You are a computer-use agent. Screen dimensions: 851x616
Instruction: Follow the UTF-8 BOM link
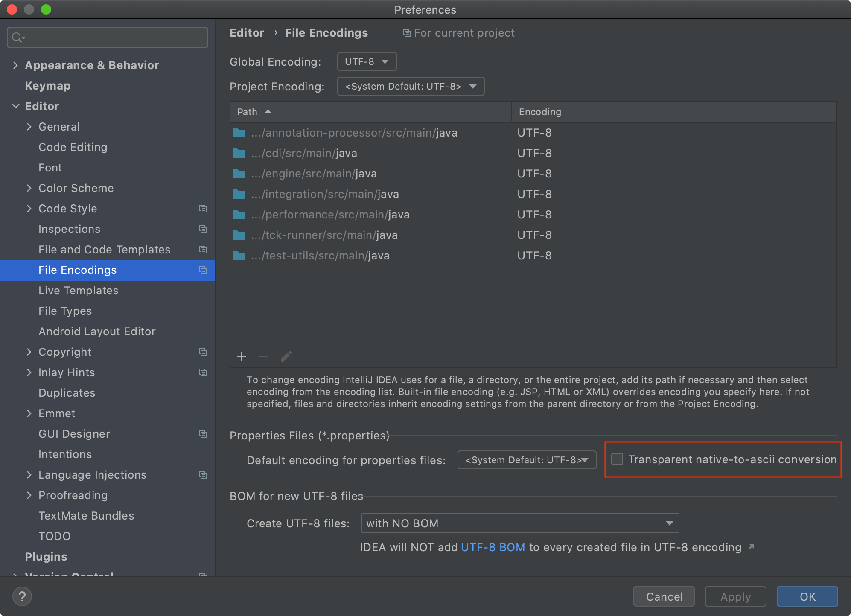click(x=493, y=547)
